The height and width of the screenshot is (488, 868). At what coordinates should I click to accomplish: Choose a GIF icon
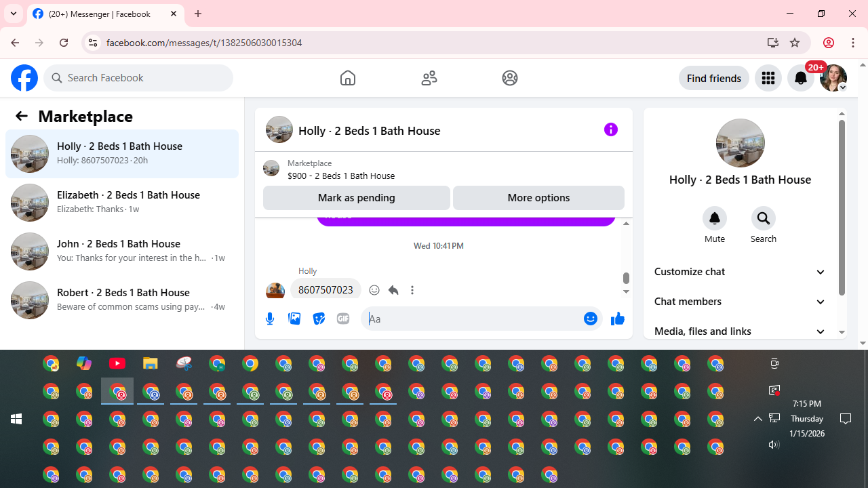343,319
